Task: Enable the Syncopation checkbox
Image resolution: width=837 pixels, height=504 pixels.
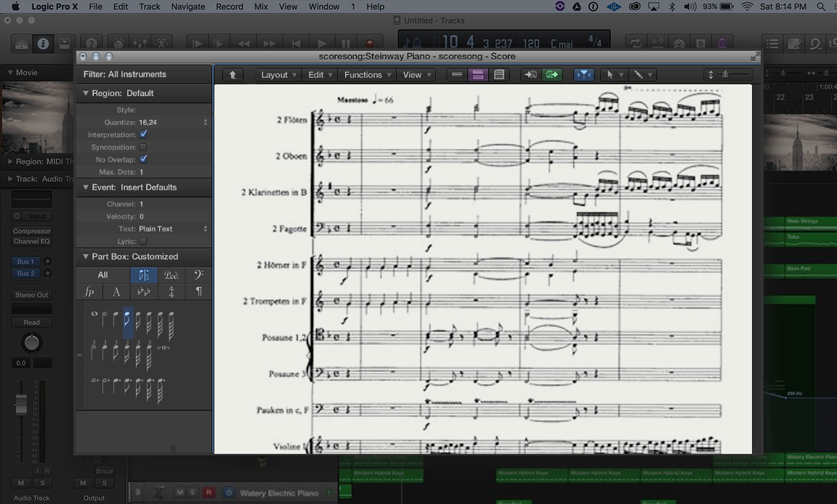Action: pyautogui.click(x=143, y=147)
